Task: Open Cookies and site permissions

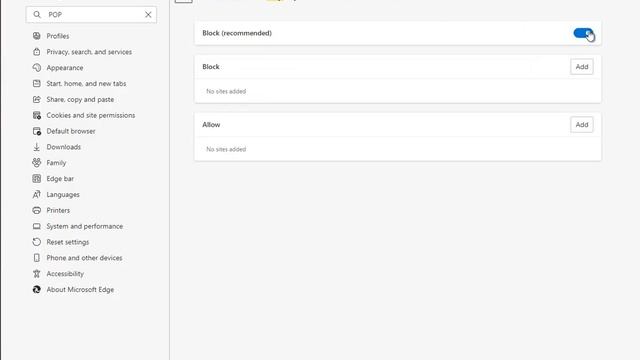Action: [91, 116]
